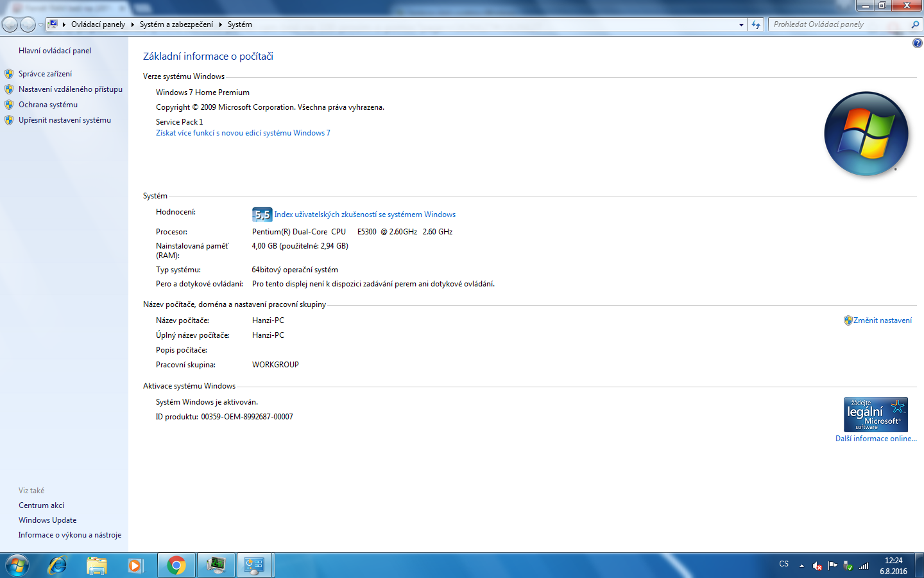Screen dimensions: 924x578
Task: Click the Windows 7 Home Premium text
Action: [x=203, y=92]
